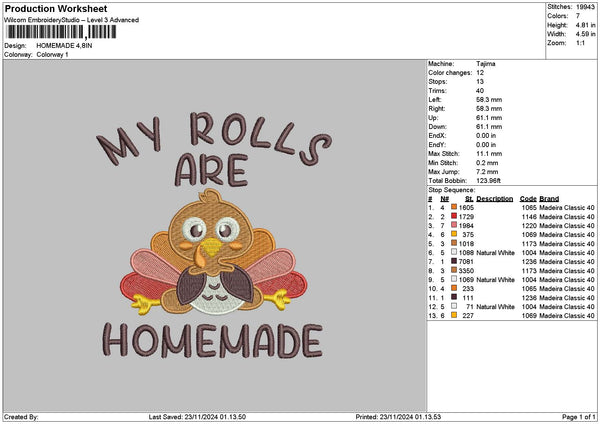Image resolution: width=600 pixels, height=424 pixels.
Task: Click the Right extent value 58.3 mm
Action: pyautogui.click(x=489, y=109)
